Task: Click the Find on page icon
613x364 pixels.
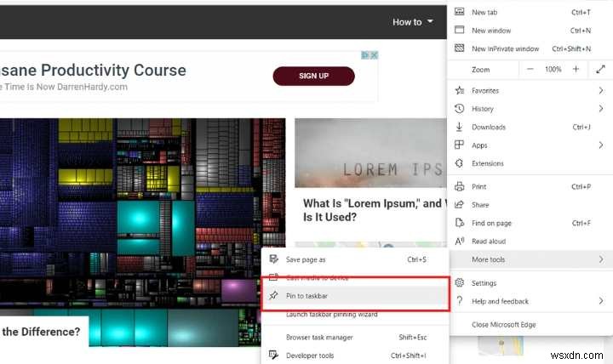Action: (460, 223)
